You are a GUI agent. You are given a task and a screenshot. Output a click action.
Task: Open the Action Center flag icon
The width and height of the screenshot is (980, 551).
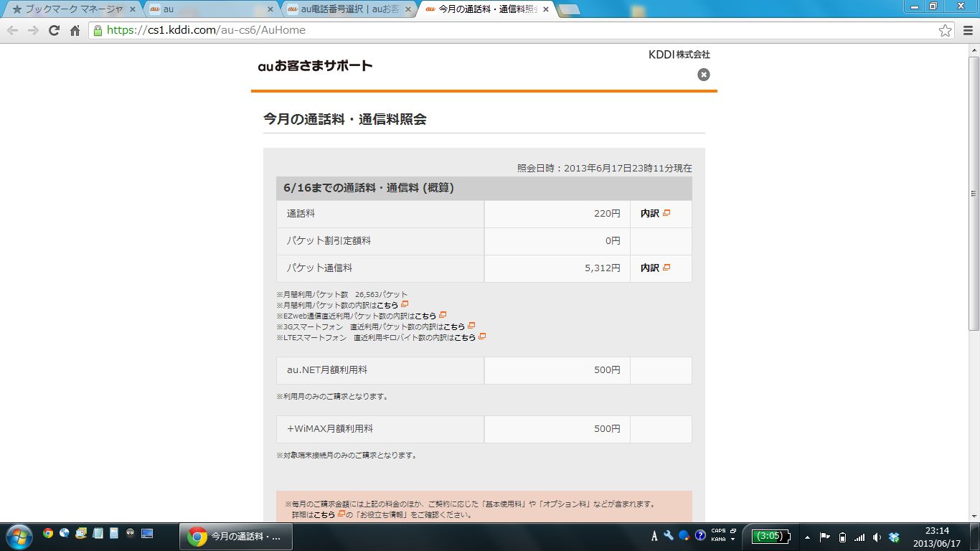825,537
